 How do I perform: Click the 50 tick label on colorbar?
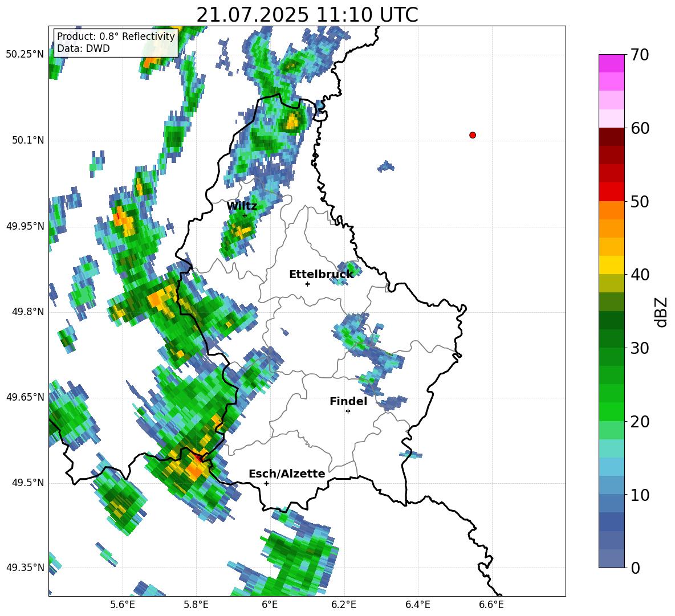(640, 201)
